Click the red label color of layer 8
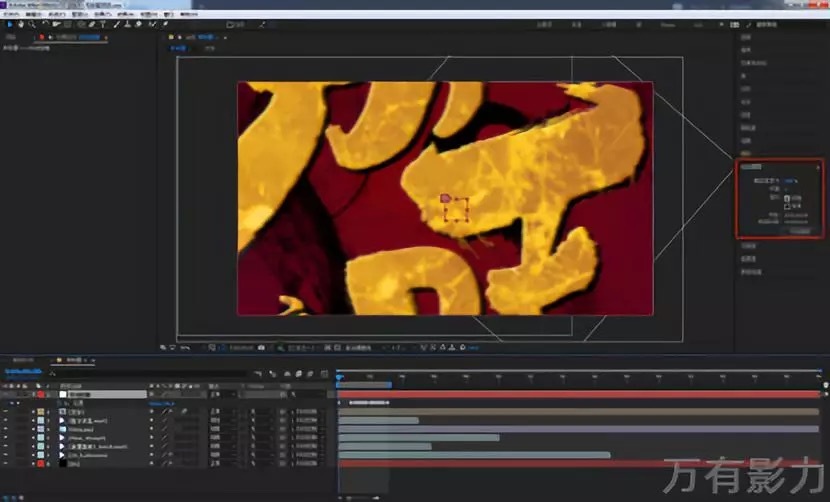The height and width of the screenshot is (502, 830). pyautogui.click(x=41, y=464)
